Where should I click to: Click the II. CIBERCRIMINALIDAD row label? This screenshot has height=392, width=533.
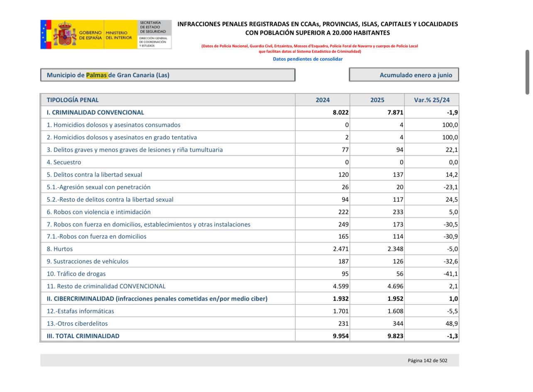(157, 299)
